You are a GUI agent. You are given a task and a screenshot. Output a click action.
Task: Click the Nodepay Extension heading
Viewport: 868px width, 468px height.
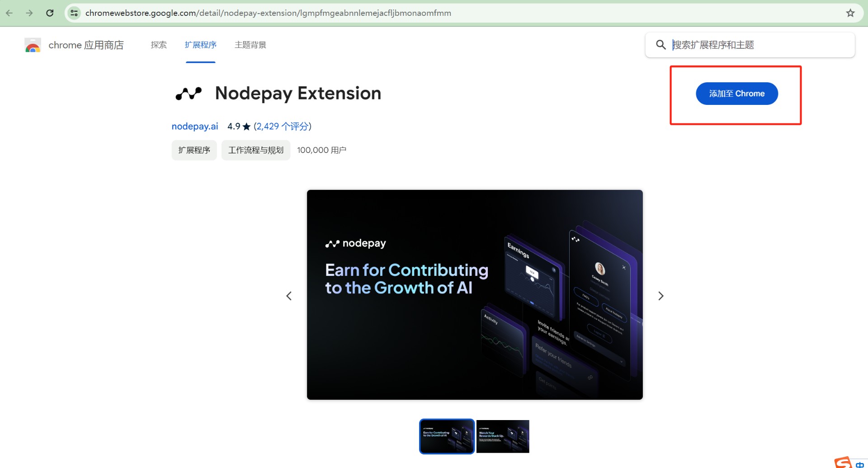click(x=298, y=93)
